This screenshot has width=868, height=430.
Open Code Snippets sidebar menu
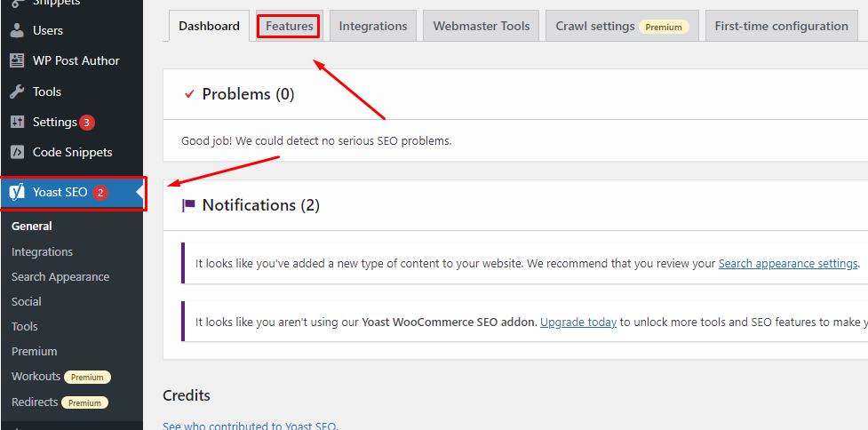click(x=71, y=152)
